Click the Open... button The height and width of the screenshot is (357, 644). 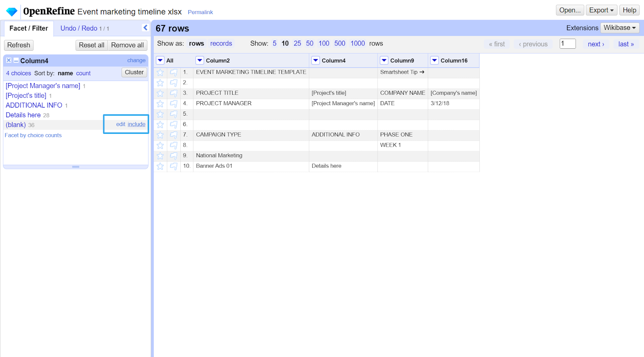coord(570,10)
